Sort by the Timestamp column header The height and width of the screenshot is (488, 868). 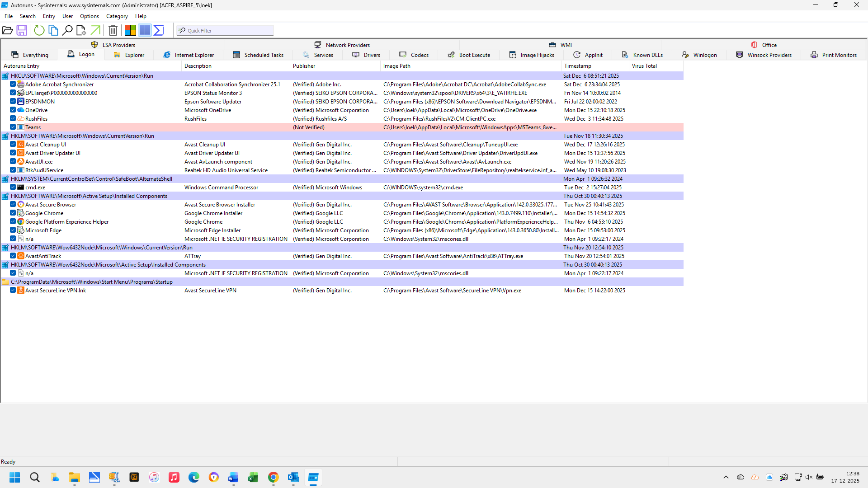coord(595,66)
